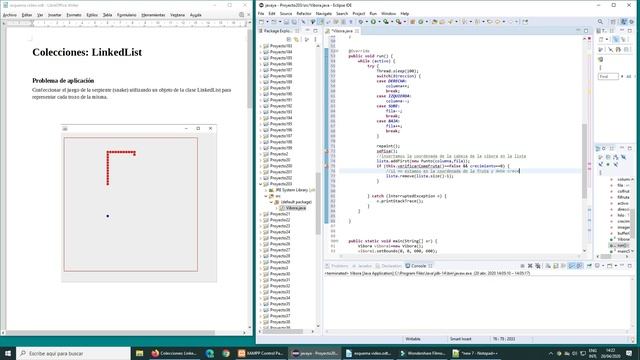
Task: Click the Windows Start button
Action: tap(8, 353)
